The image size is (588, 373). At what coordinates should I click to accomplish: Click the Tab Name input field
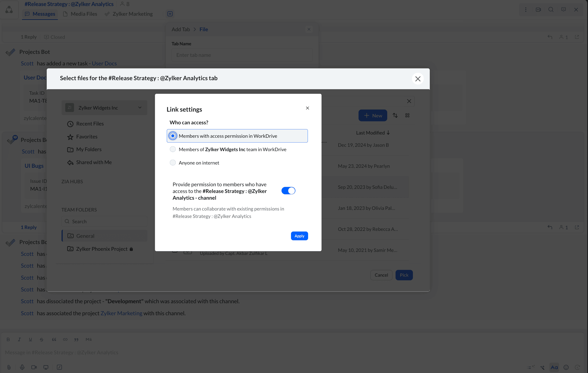click(x=242, y=55)
